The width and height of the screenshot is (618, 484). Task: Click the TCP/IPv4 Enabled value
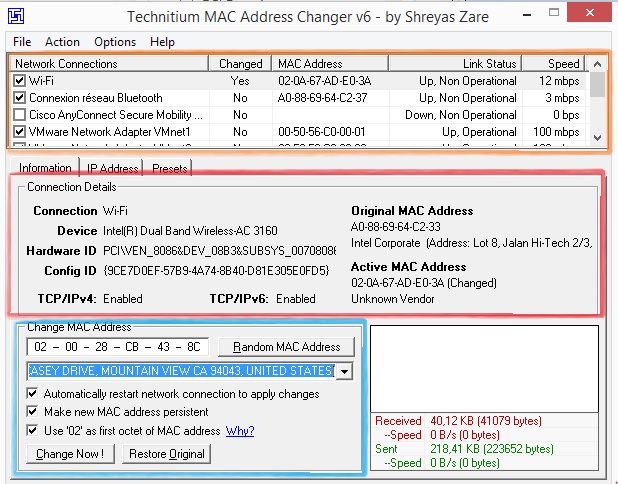[x=123, y=299]
